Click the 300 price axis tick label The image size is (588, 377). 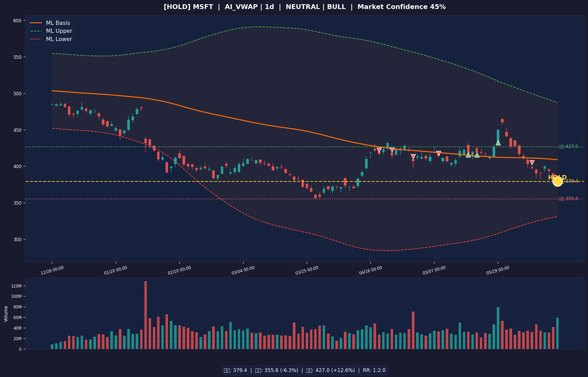tap(17, 240)
